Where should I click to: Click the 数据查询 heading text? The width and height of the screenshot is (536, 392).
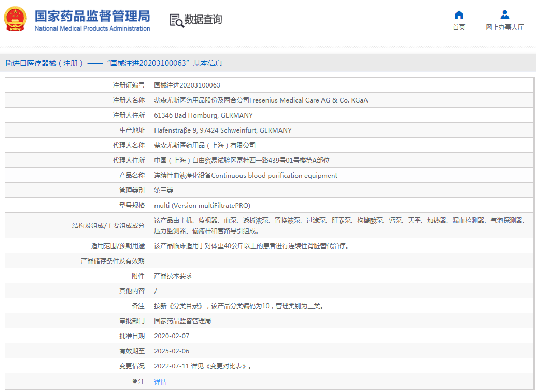coord(203,20)
